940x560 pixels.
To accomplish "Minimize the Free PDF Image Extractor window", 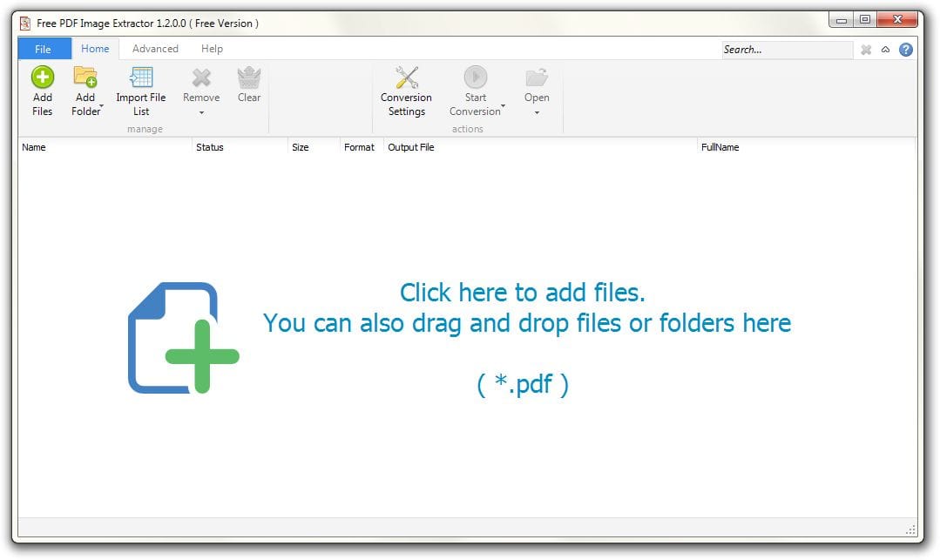I will click(841, 20).
